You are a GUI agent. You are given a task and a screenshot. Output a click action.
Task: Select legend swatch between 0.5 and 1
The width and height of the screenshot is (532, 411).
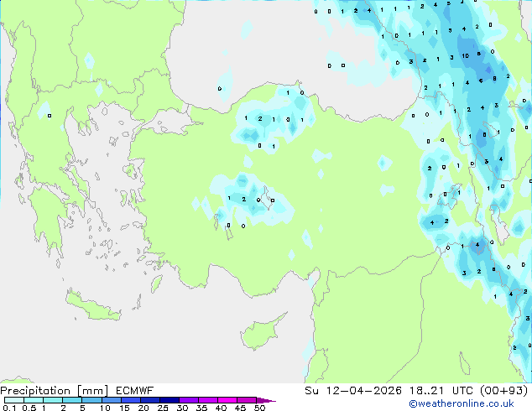(34, 400)
